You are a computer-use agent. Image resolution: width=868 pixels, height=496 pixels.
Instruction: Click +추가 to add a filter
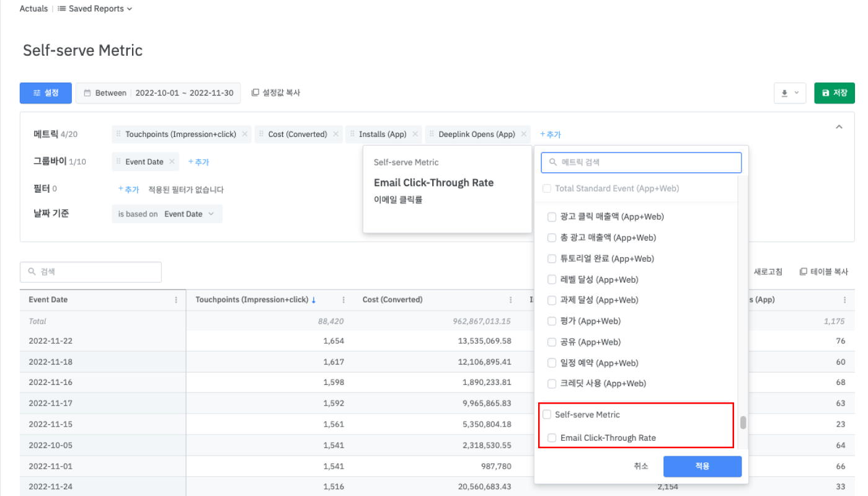point(128,190)
